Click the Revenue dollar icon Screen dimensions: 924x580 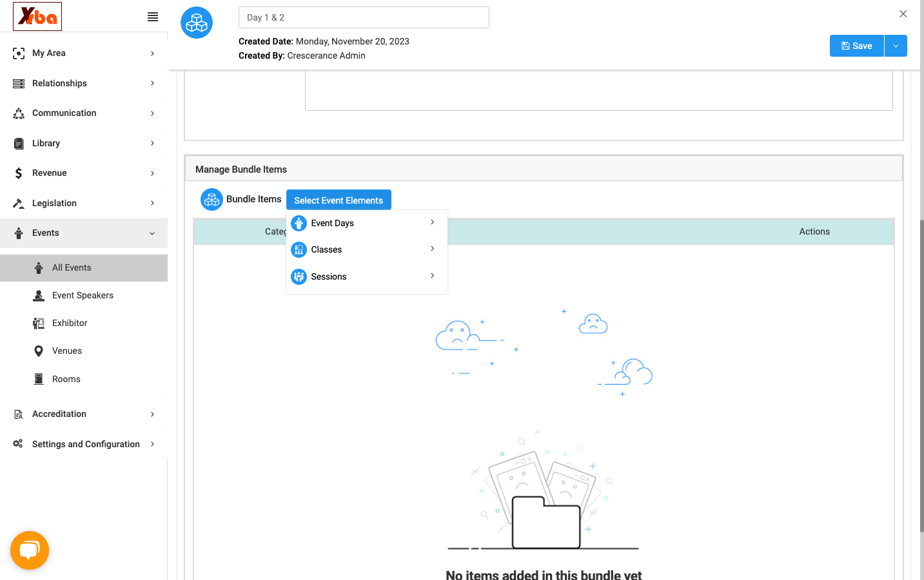coord(19,173)
